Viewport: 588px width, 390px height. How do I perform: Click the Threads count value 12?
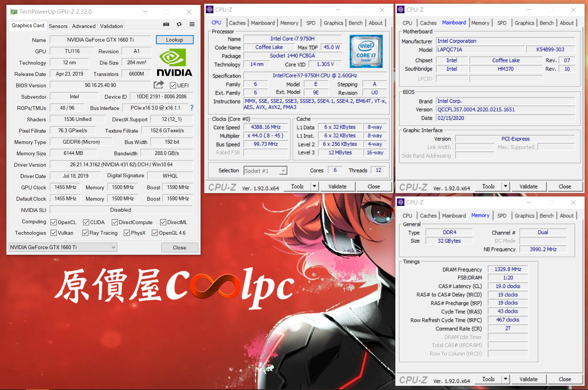[378, 170]
